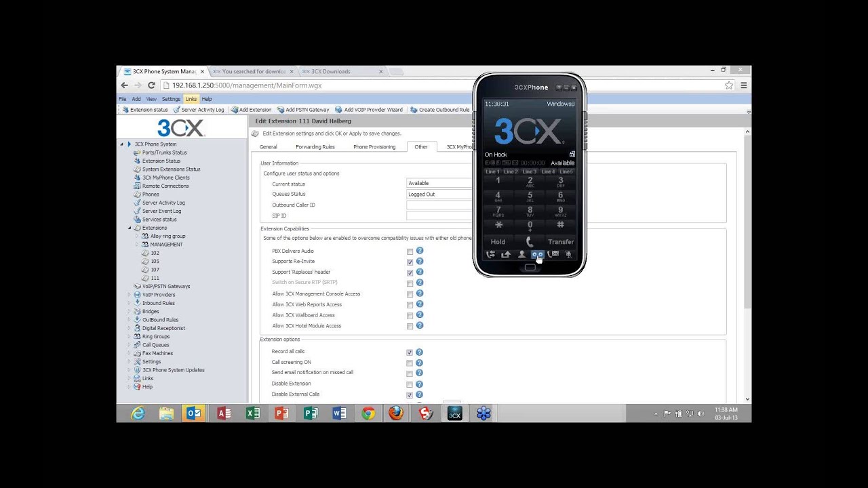This screenshot has height=488, width=868.
Task: Switch to the Forwarding Rules tab
Action: pos(315,146)
